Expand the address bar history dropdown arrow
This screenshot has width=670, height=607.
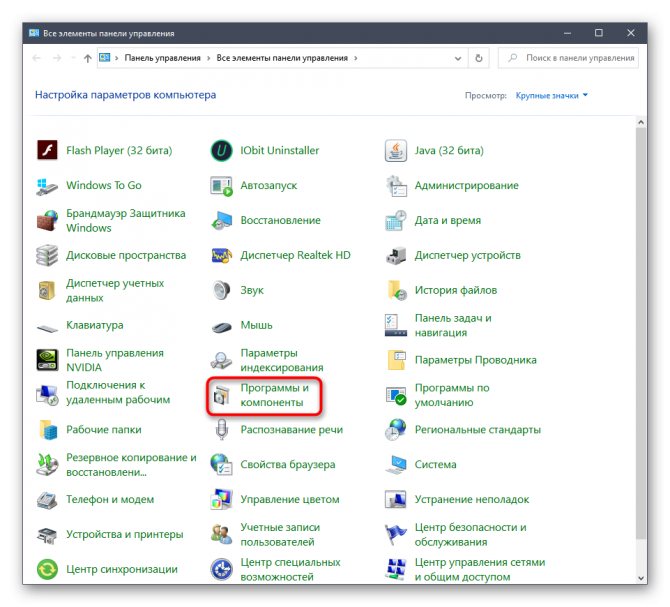[x=458, y=59]
